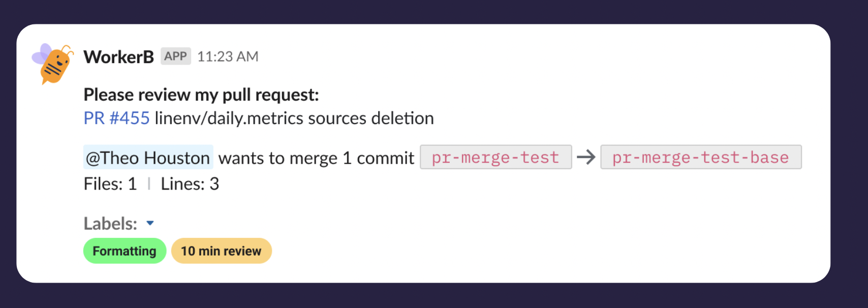Click the Lines: 3 count
The height and width of the screenshot is (308, 868).
click(189, 183)
